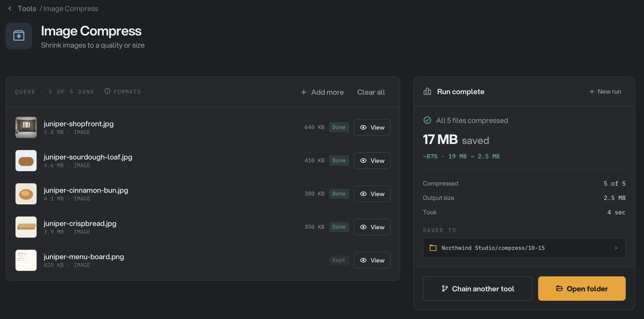644x319 pixels.
Task: Click the juniper-cinnamon-bun.jpg thumbnail
Action: 26,194
